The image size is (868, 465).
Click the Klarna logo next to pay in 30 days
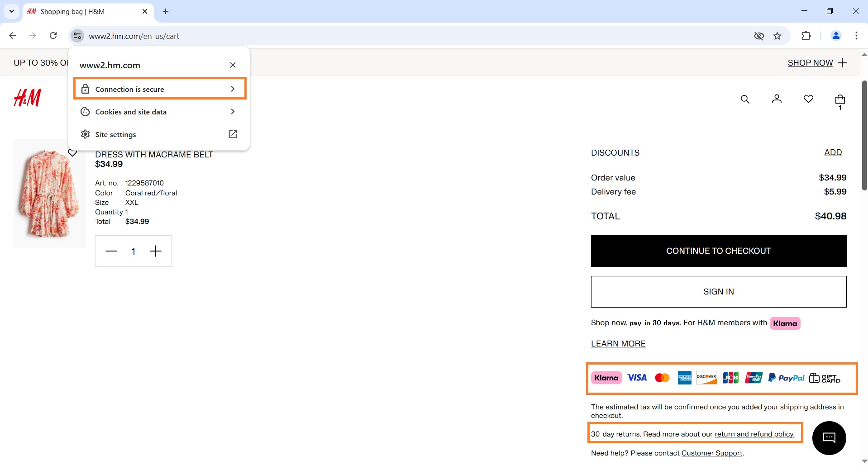point(785,323)
